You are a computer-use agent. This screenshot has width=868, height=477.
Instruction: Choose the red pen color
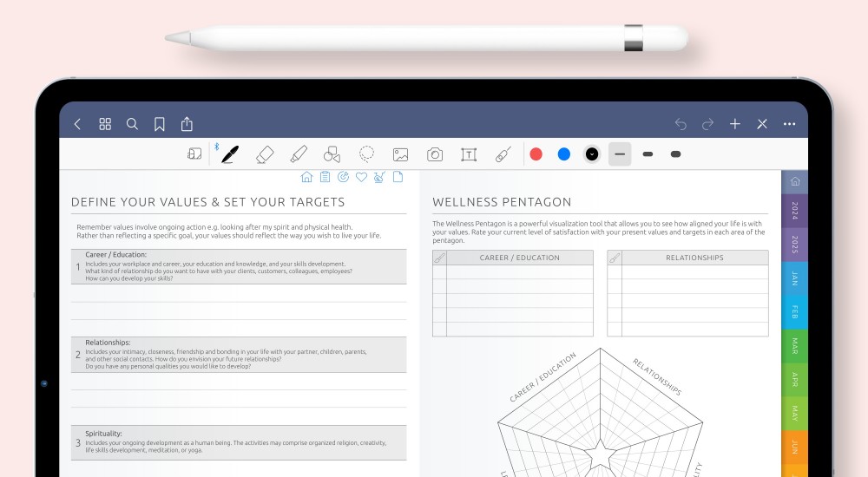pyautogui.click(x=536, y=154)
